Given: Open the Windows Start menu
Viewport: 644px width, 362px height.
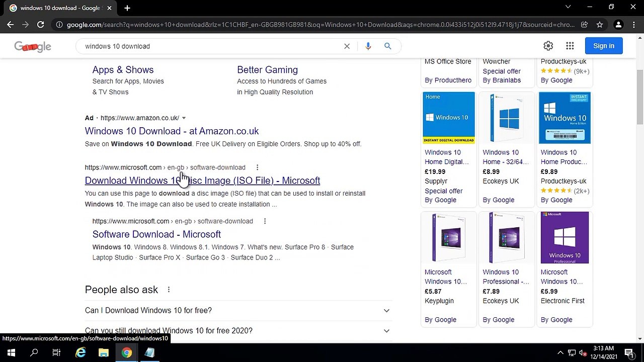Looking at the screenshot, I should pyautogui.click(x=11, y=352).
